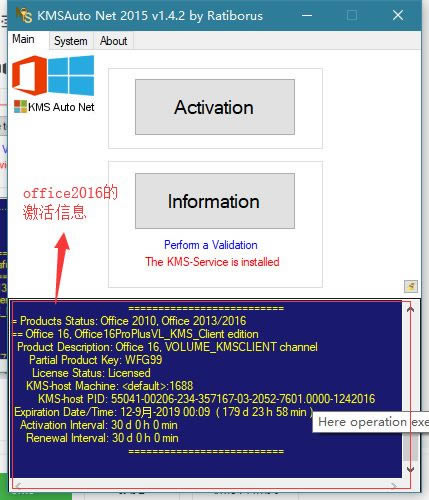Minimize the KMSAuto Net window

pos(307,15)
